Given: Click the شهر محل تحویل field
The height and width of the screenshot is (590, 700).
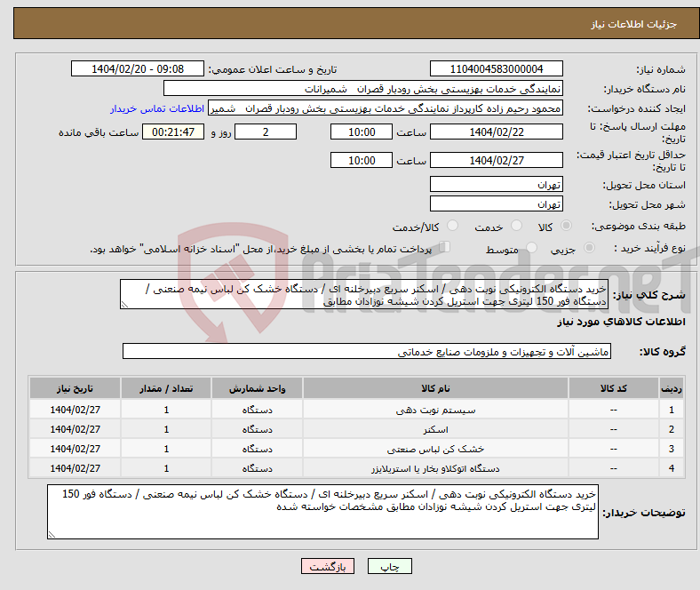Looking at the screenshot, I should 497,203.
